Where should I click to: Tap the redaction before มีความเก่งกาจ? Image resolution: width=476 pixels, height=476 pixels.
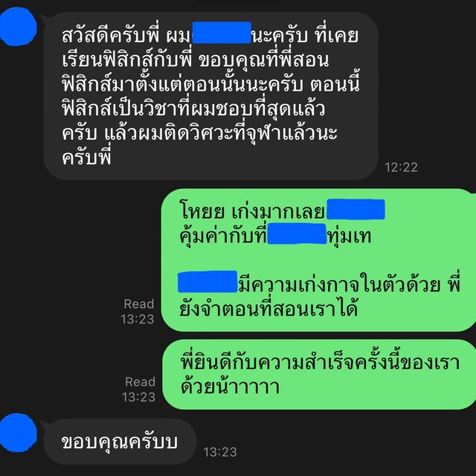pos(208,281)
